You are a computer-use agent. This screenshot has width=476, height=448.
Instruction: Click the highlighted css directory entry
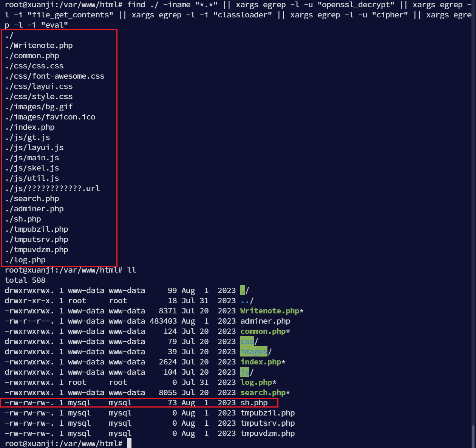pyautogui.click(x=247, y=341)
